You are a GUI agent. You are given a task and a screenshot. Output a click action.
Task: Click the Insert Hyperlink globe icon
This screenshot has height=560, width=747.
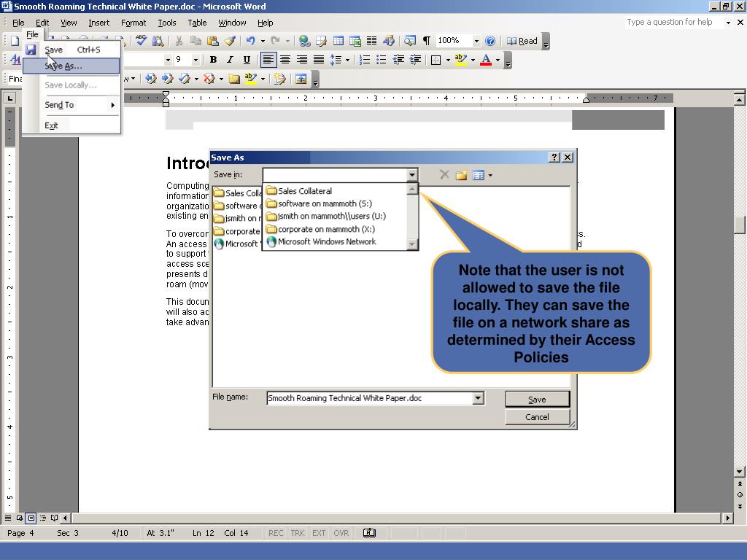tap(304, 41)
